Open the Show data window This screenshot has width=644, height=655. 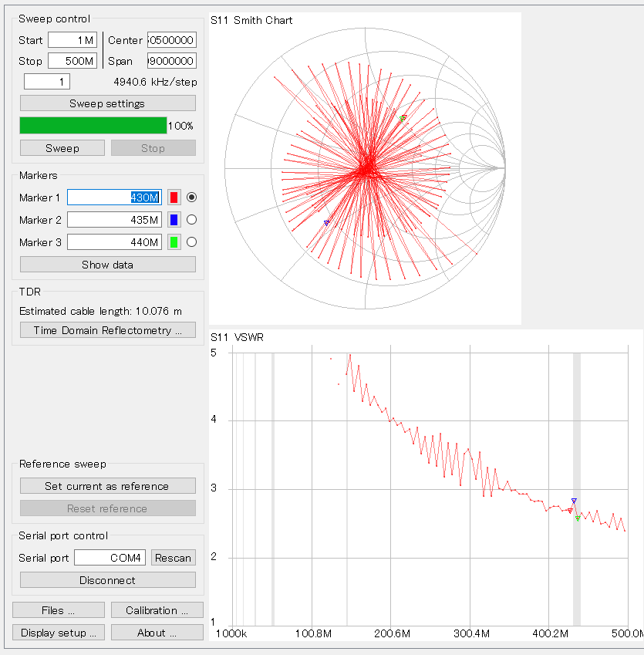(108, 265)
